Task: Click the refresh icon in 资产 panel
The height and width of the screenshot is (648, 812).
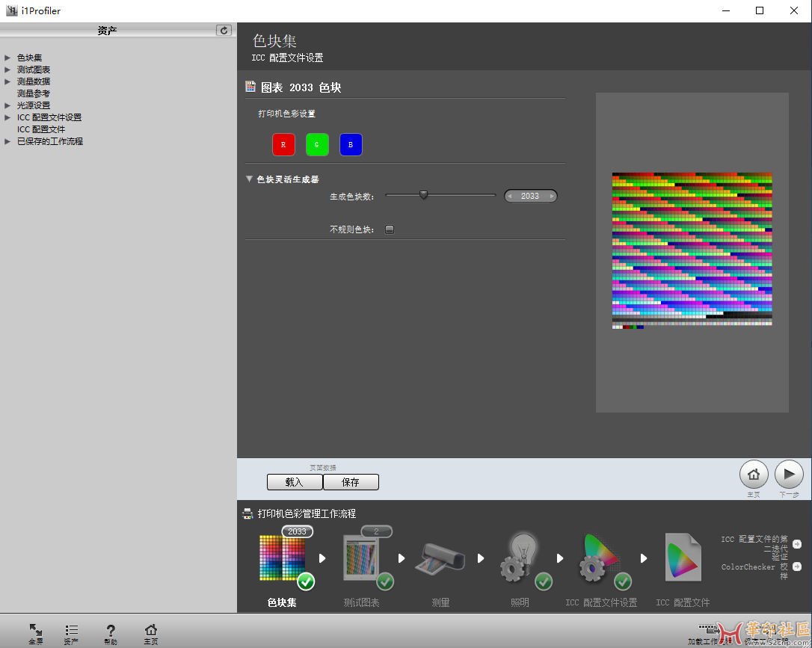Action: click(224, 30)
